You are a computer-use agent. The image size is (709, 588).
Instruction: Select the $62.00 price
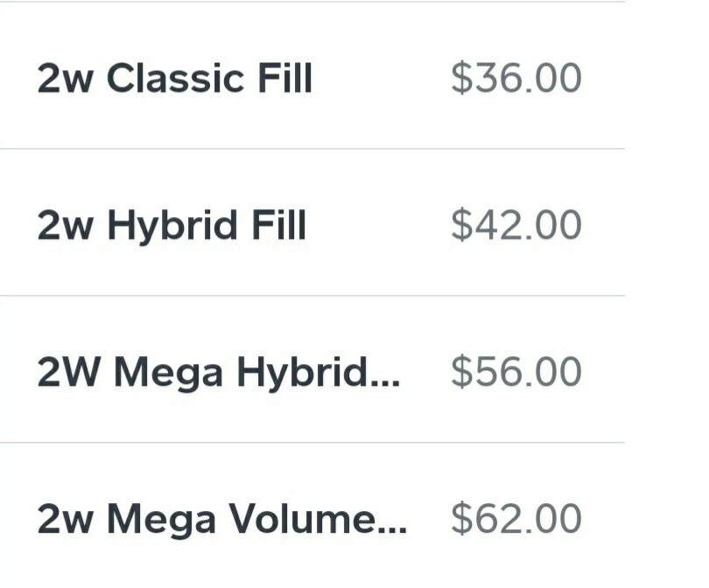click(x=516, y=520)
